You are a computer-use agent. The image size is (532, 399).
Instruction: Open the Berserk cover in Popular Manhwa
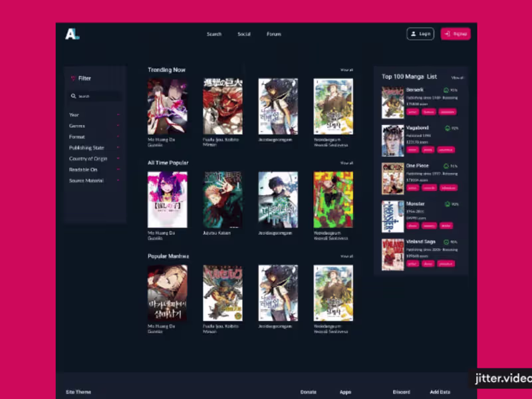[x=223, y=293]
